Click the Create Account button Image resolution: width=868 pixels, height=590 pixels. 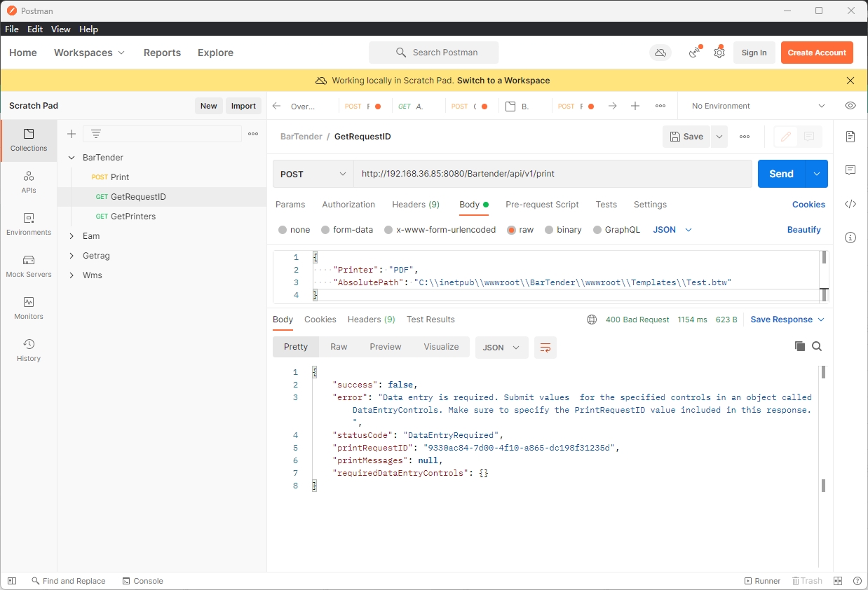[x=817, y=53]
